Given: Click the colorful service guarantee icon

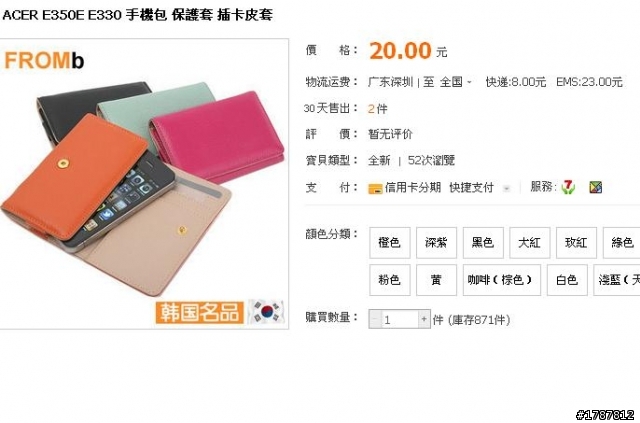Looking at the screenshot, I should click(x=596, y=187).
